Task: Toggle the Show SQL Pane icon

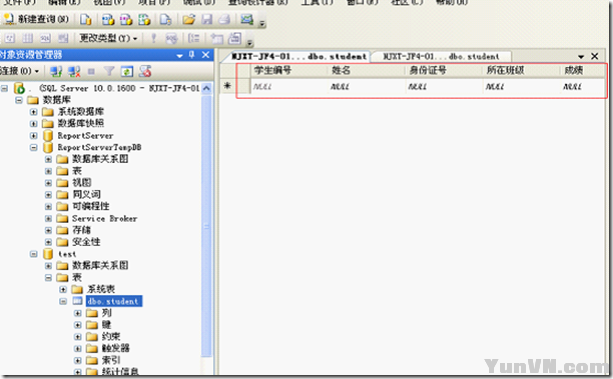Action: tap(45, 38)
